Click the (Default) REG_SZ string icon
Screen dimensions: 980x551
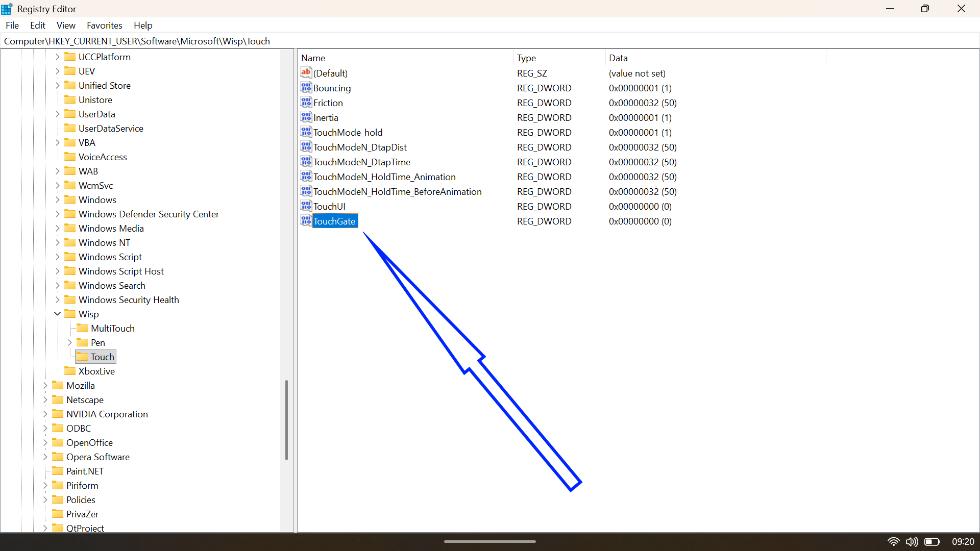(x=306, y=72)
